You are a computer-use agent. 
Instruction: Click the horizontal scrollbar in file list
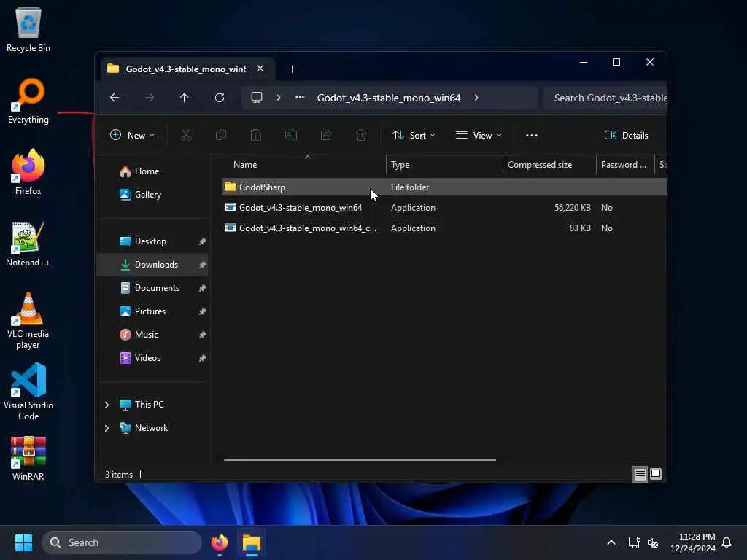click(x=360, y=460)
